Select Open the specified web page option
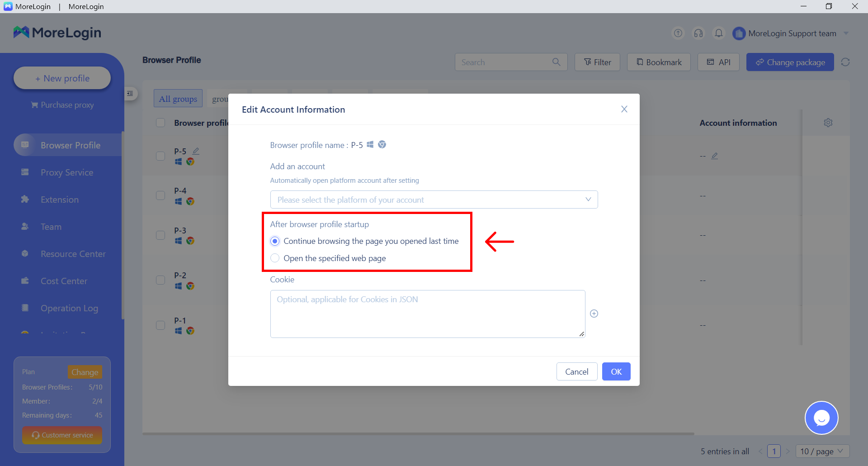Viewport: 868px width, 466px height. (328, 258)
